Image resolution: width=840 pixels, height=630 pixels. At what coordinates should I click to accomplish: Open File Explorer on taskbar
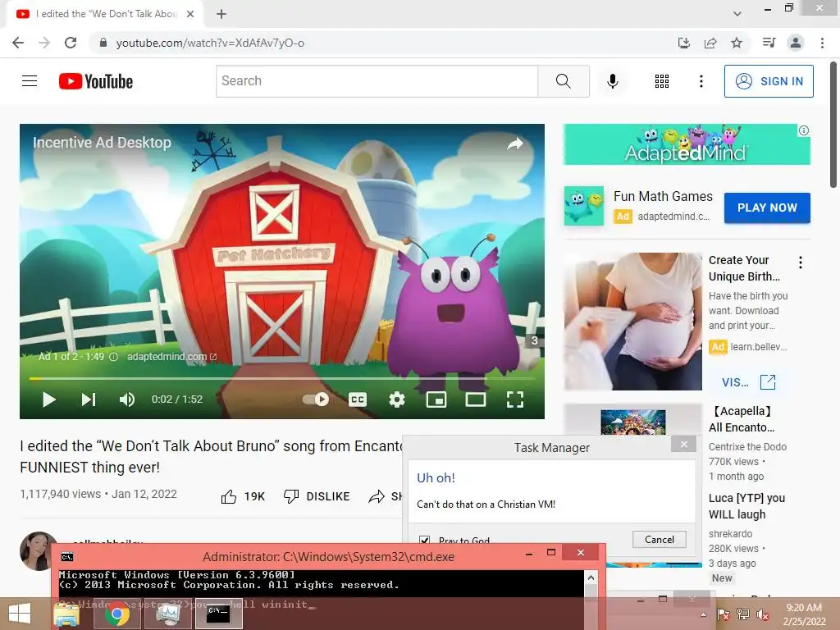pyautogui.click(x=67, y=614)
